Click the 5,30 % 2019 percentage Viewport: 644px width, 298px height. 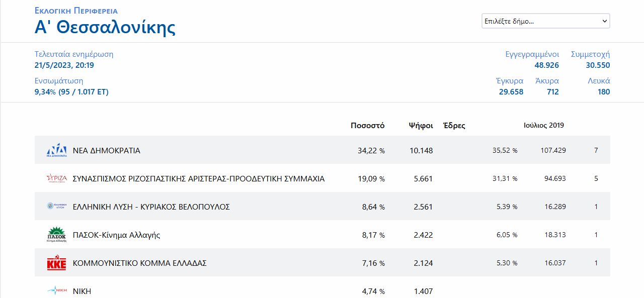point(507,263)
